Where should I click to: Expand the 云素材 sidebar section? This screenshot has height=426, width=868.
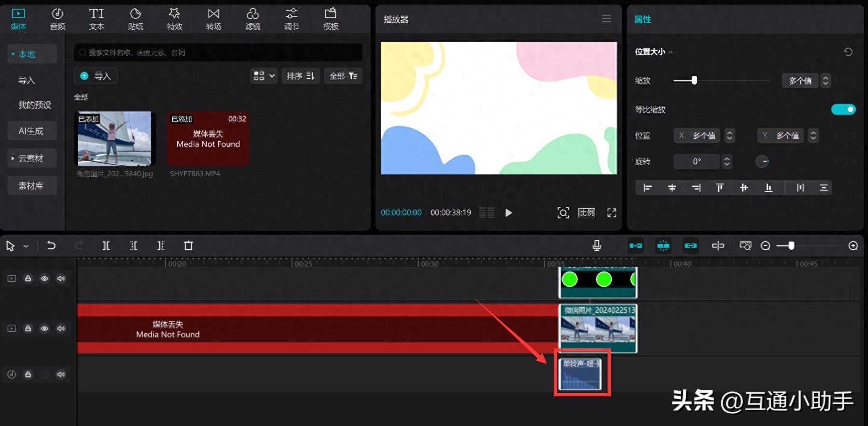(x=31, y=158)
